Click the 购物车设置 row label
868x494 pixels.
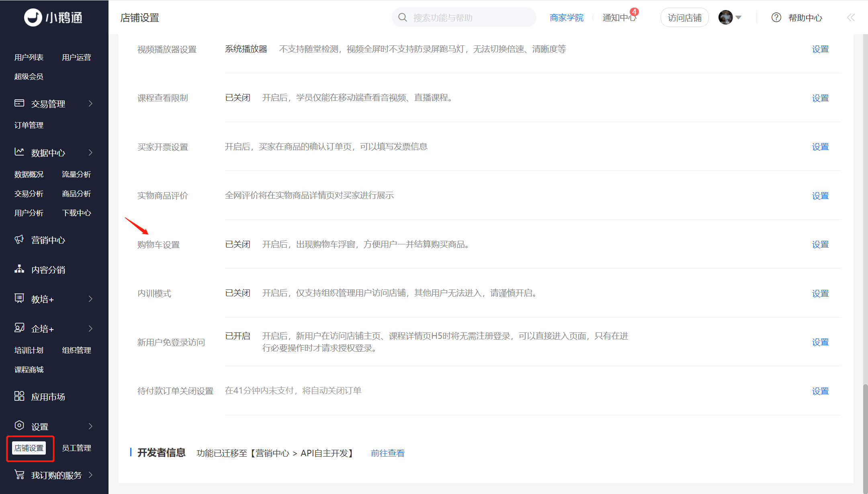pos(158,245)
